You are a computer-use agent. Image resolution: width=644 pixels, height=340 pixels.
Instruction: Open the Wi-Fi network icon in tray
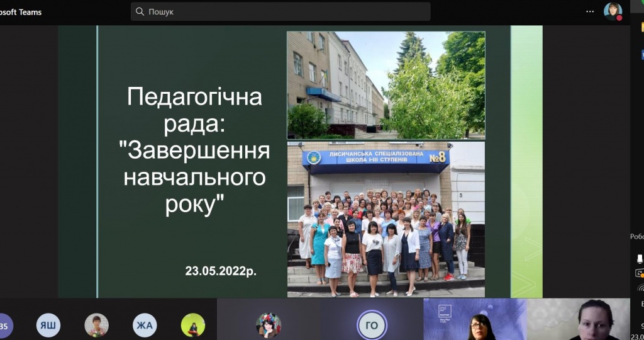pyautogui.click(x=640, y=288)
